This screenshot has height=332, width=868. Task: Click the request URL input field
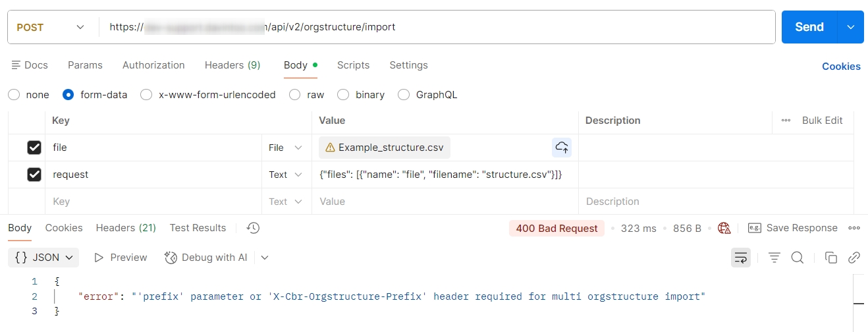tap(435, 28)
